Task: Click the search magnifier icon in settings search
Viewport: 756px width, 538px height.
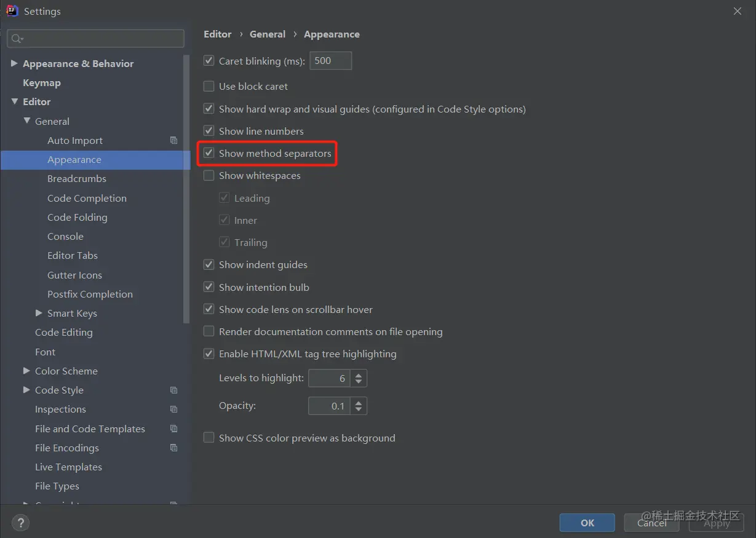Action: coord(17,38)
